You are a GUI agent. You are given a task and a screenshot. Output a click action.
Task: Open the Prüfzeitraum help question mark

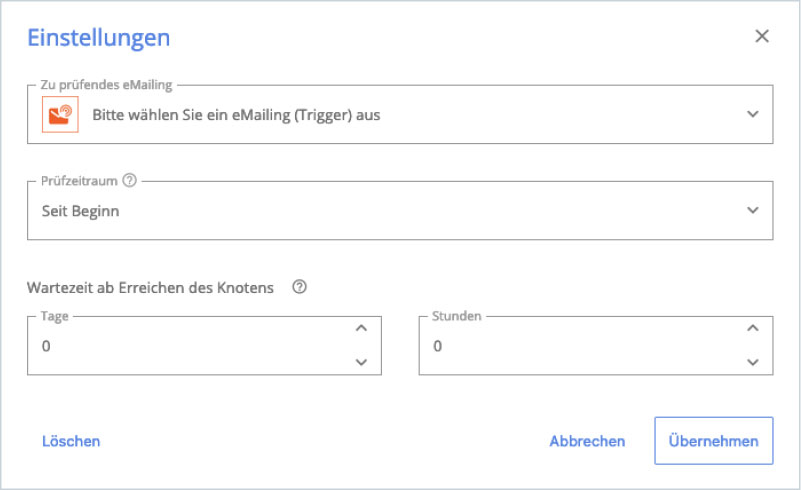click(130, 180)
